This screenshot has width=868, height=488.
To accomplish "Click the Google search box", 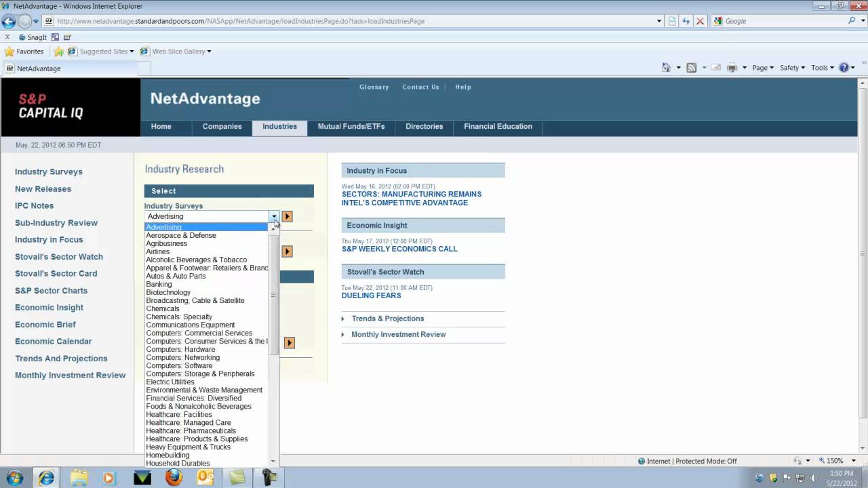I will (784, 21).
